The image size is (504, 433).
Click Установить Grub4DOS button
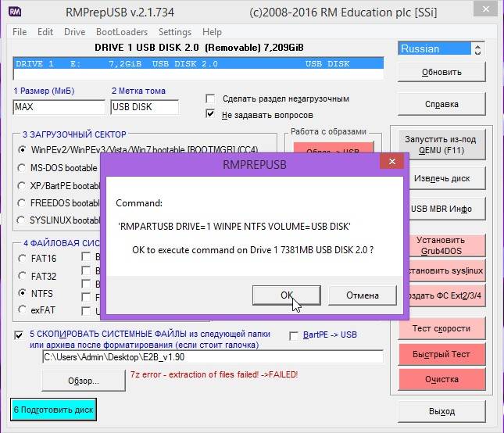(x=447, y=245)
